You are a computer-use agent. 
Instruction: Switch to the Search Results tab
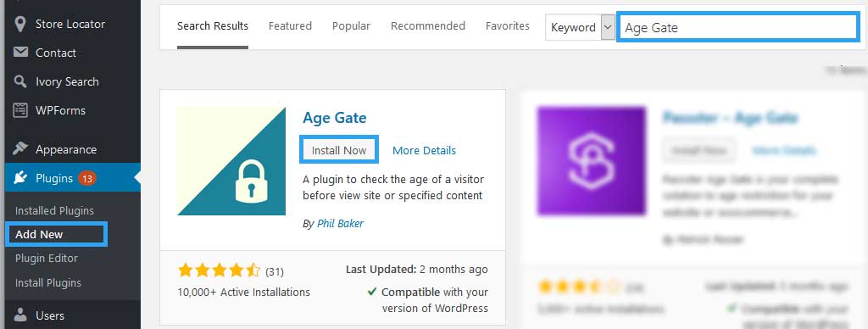[213, 26]
